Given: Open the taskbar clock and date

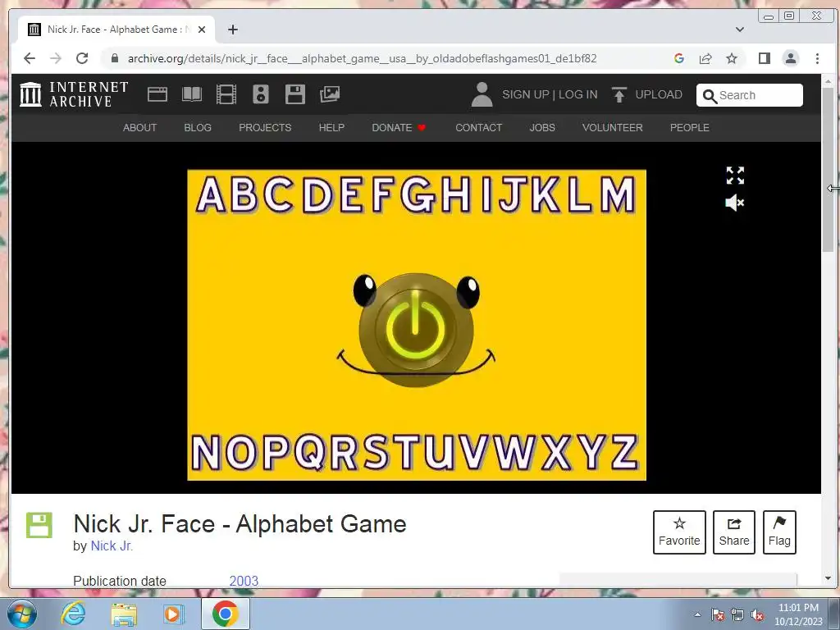Looking at the screenshot, I should click(798, 614).
